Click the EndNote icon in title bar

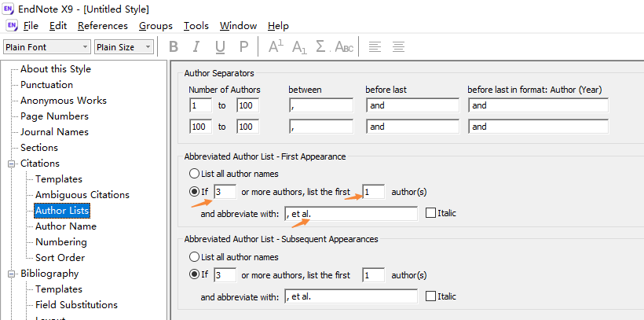tap(8, 9)
